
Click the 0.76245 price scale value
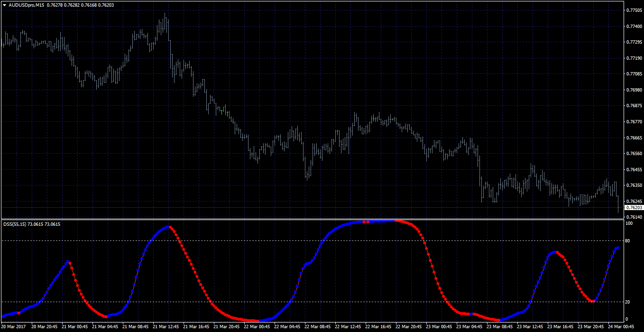(634, 201)
